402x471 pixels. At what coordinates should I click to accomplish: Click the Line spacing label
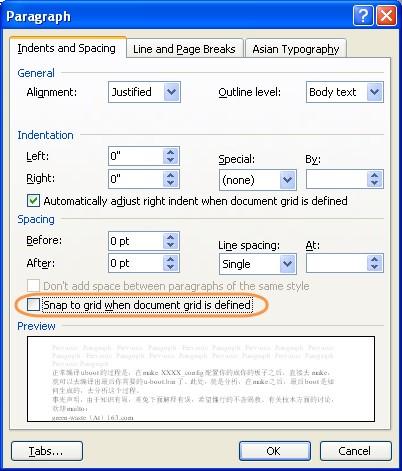(249, 245)
